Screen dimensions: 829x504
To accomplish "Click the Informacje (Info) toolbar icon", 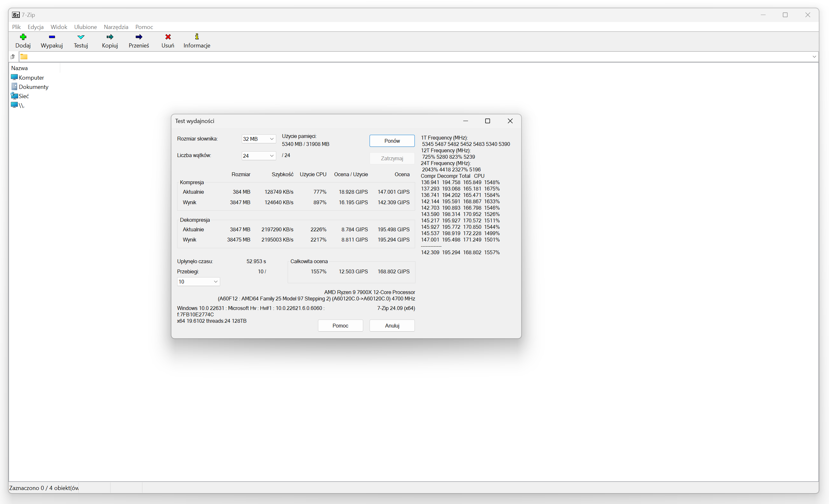I will click(x=197, y=37).
